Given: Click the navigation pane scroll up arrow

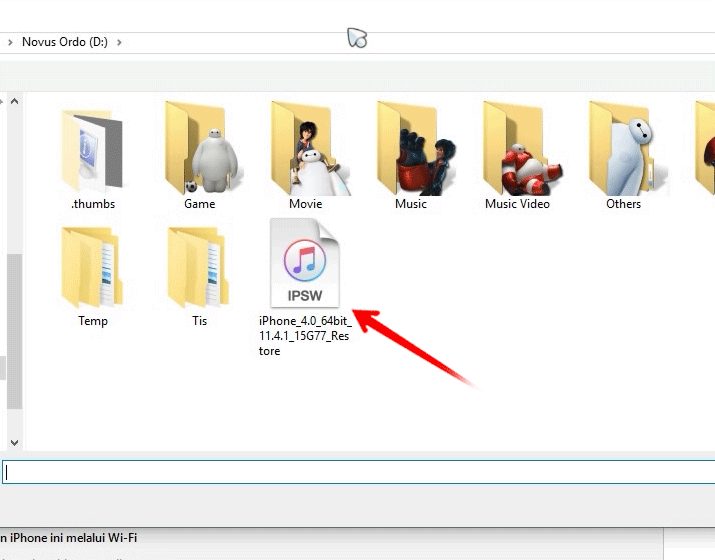Looking at the screenshot, I should click(15, 101).
